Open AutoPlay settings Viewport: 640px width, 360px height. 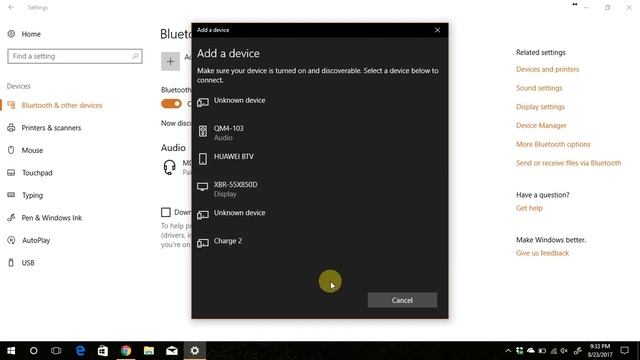coord(36,240)
